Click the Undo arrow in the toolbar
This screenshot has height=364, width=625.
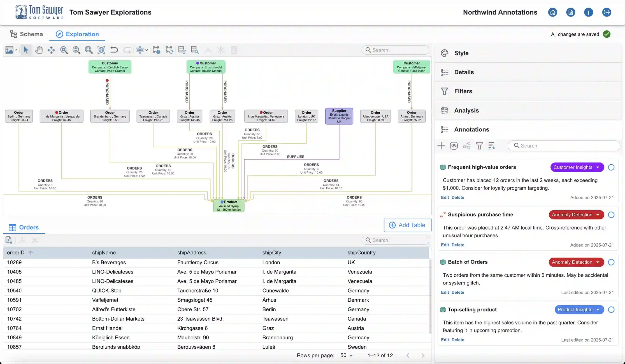(114, 50)
